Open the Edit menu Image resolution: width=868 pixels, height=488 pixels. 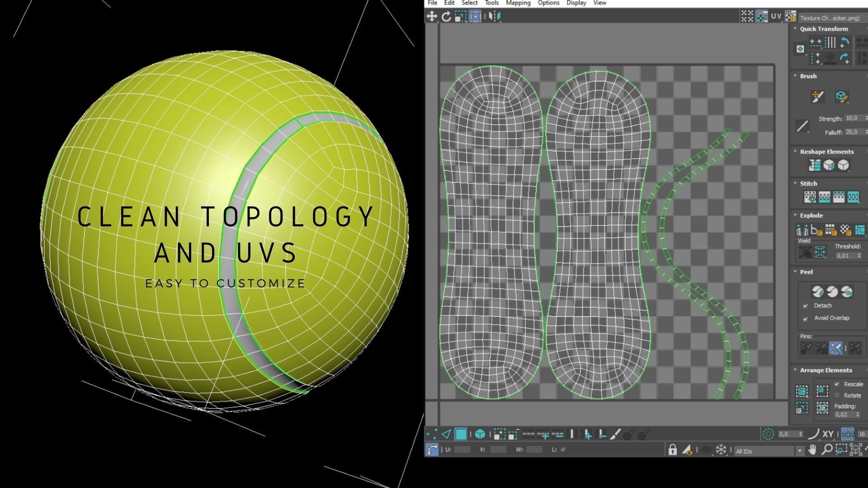pyautogui.click(x=449, y=3)
